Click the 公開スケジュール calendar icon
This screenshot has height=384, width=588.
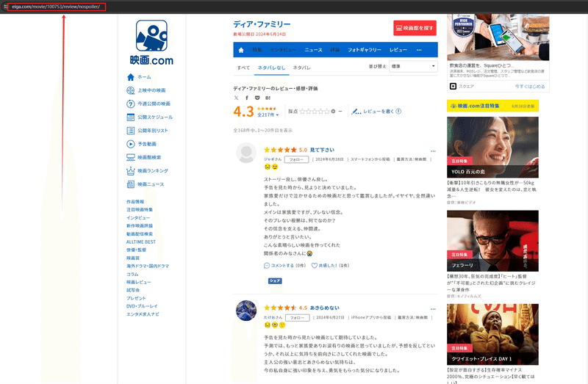pos(131,117)
